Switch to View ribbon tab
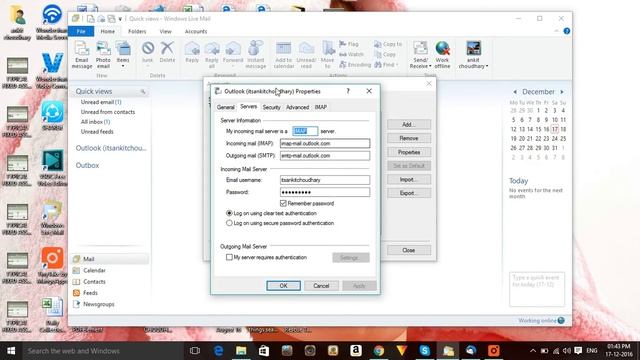640x360 pixels. 165,31
